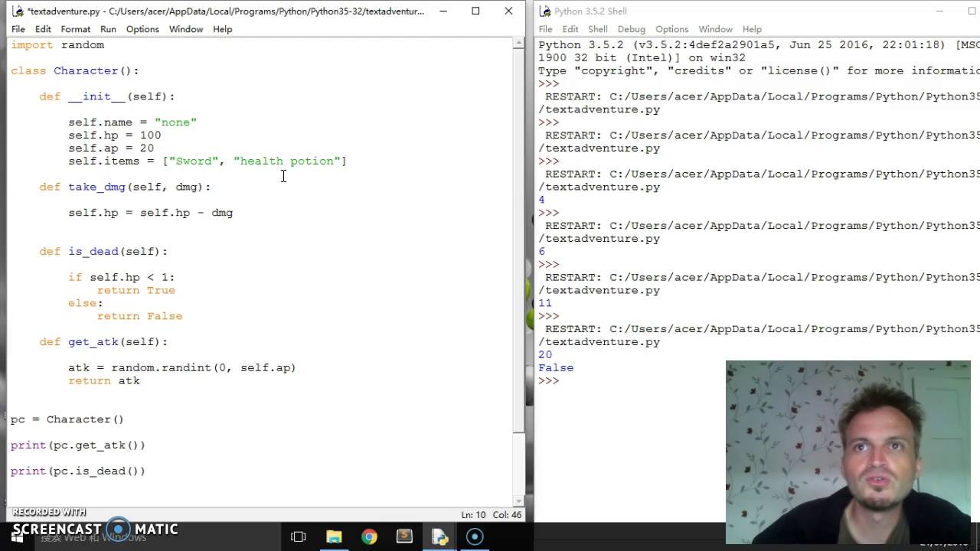This screenshot has width=980, height=551.
Task: Open the Edit menu in Python Shell
Action: point(570,29)
